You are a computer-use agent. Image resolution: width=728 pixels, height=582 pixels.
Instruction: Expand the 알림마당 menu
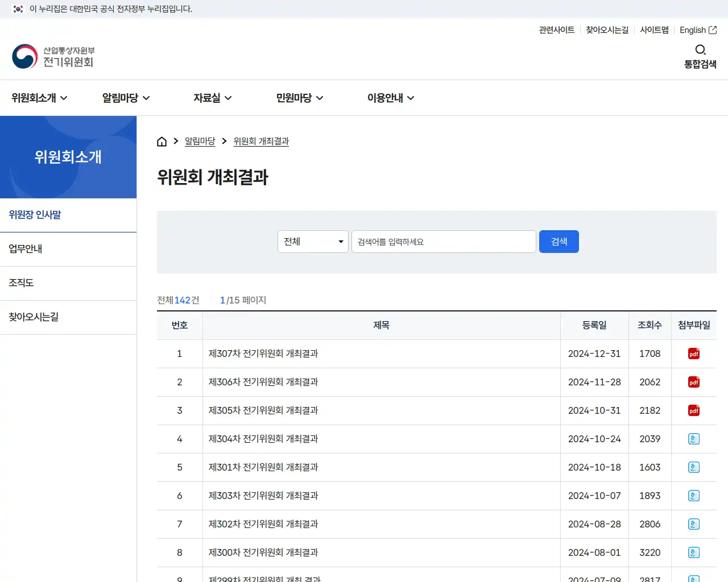[126, 98]
